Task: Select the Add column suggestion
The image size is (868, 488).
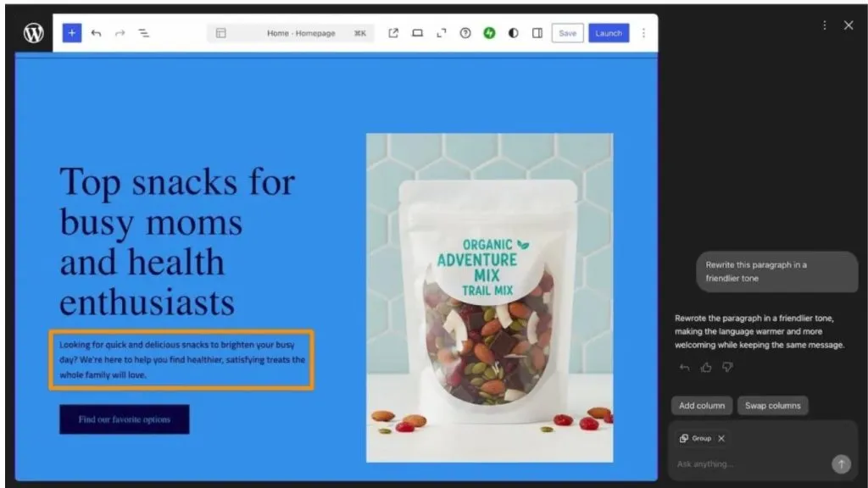Action: click(x=701, y=406)
